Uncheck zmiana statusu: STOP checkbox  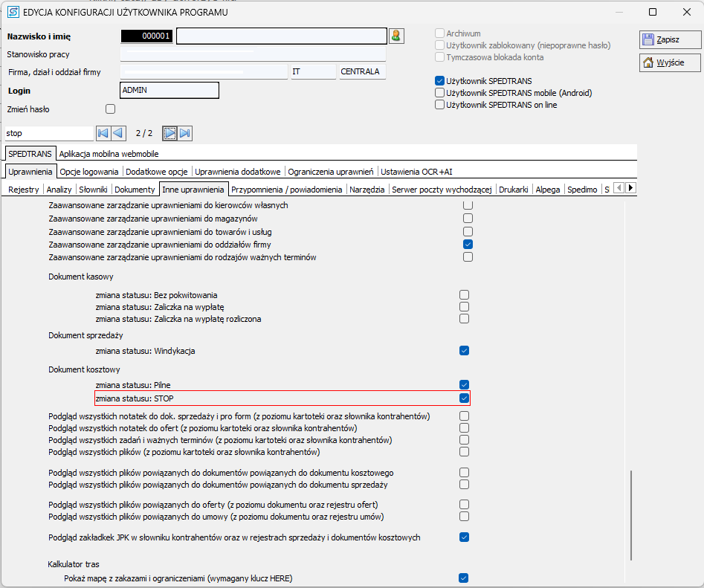coord(464,398)
